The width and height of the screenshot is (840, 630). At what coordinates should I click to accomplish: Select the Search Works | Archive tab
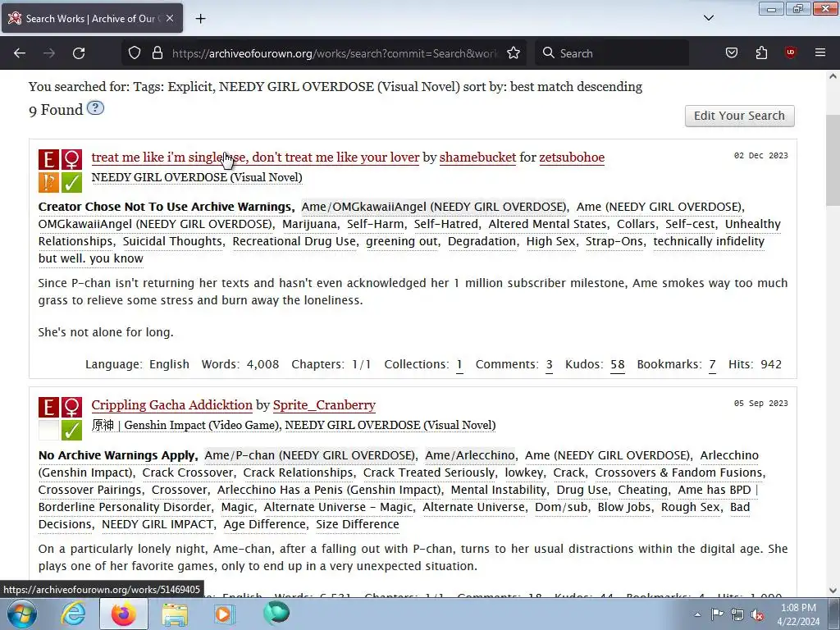pos(92,18)
